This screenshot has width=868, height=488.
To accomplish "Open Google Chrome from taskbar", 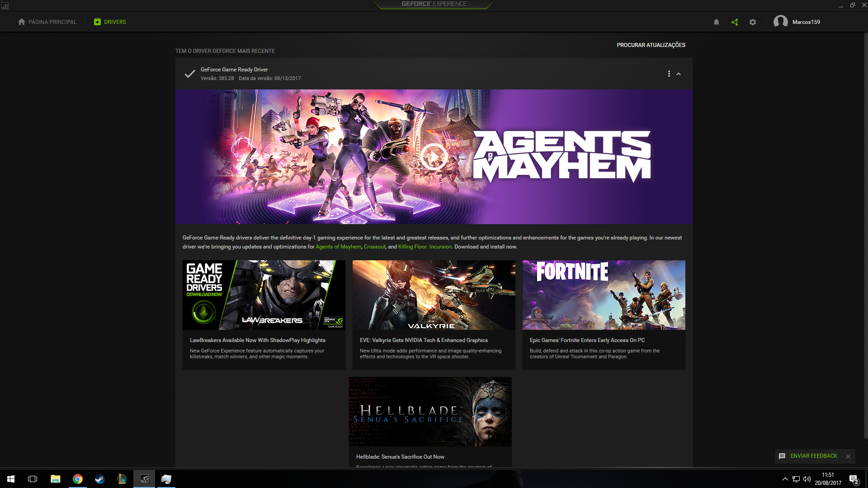I will pos(78,479).
